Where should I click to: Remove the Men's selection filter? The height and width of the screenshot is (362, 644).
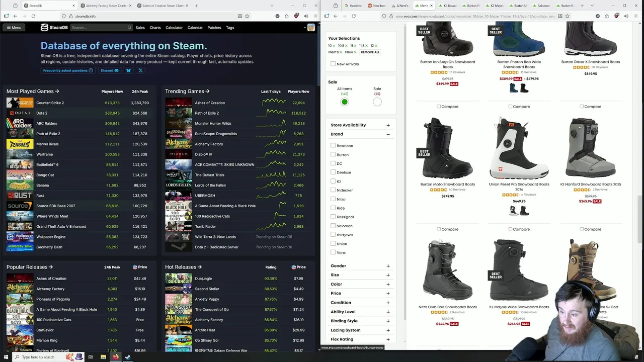[341, 52]
